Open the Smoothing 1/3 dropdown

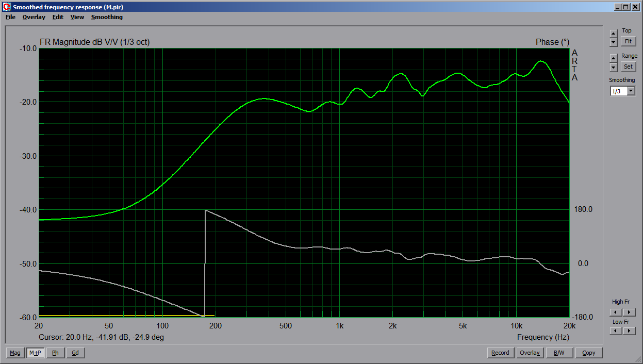coord(631,91)
